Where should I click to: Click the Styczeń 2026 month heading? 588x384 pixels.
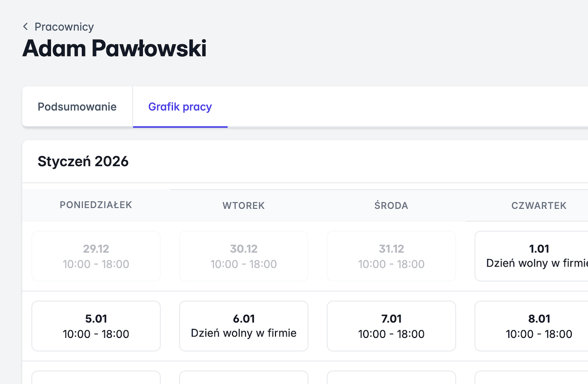point(83,162)
